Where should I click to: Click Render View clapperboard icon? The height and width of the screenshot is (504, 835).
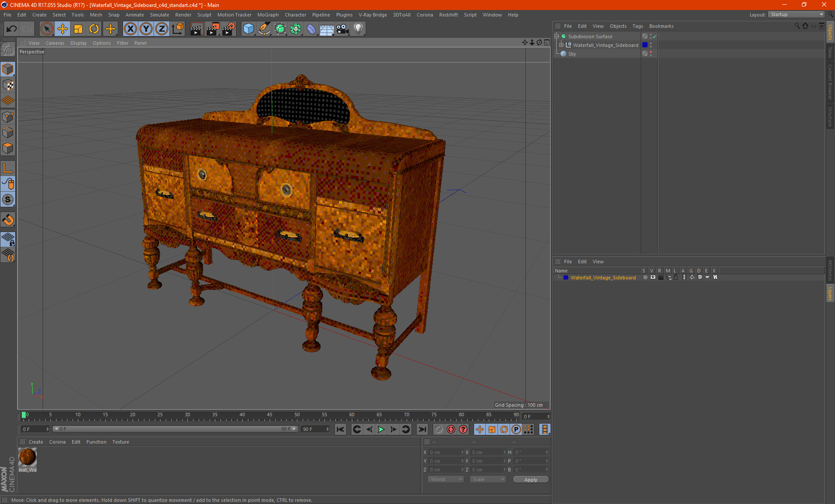(x=197, y=29)
